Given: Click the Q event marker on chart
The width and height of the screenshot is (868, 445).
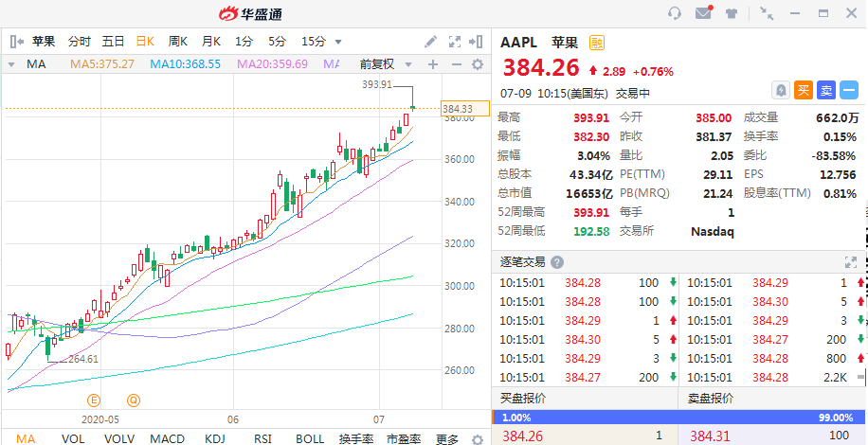Looking at the screenshot, I should click(133, 400).
